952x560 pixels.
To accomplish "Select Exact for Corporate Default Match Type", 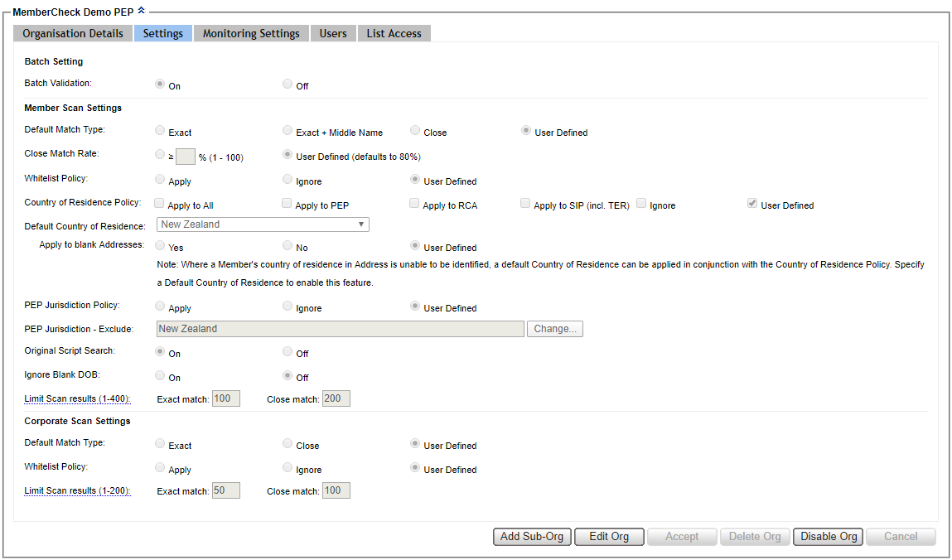I will [x=160, y=443].
